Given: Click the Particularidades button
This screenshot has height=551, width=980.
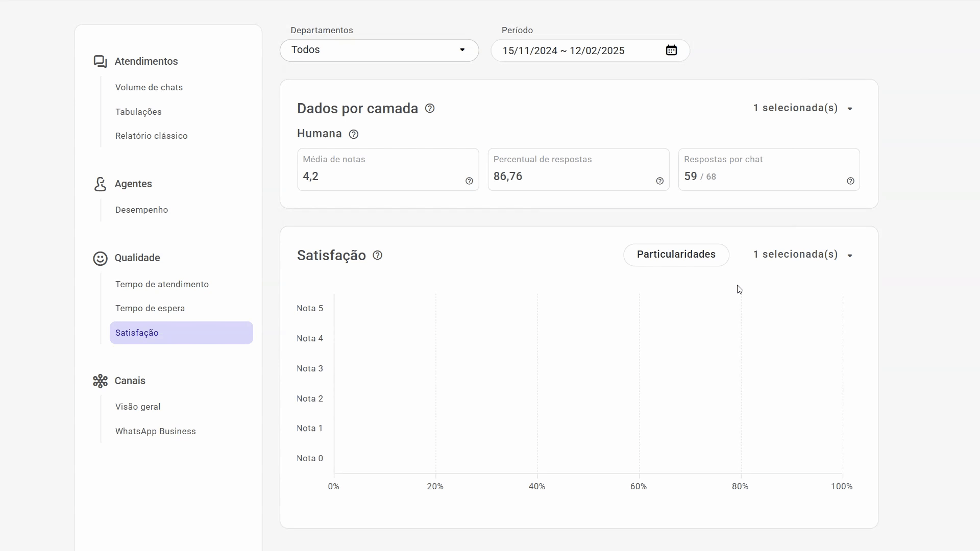Looking at the screenshot, I should click(x=676, y=255).
